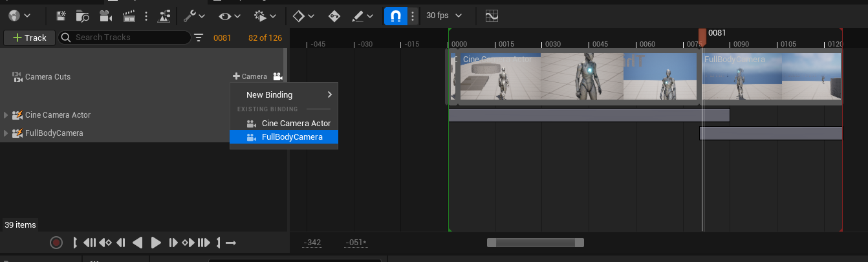868x262 pixels.
Task: Open the 30 fps frame rate dropdown
Action: [x=444, y=16]
